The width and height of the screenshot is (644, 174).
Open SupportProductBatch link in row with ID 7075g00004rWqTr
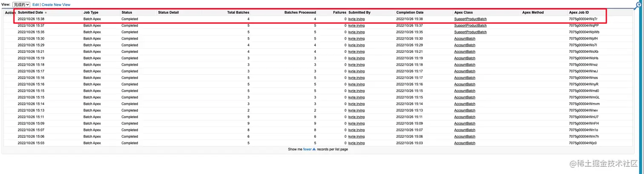(470, 19)
